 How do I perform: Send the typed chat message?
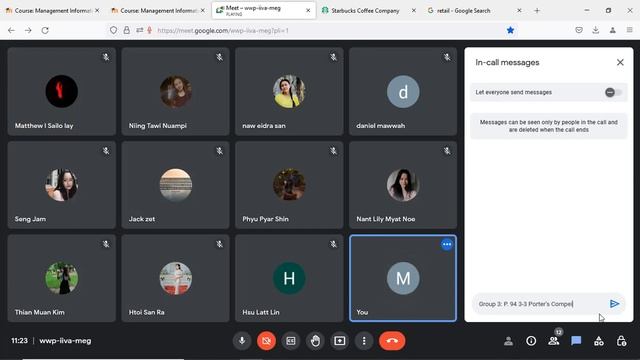(x=614, y=304)
